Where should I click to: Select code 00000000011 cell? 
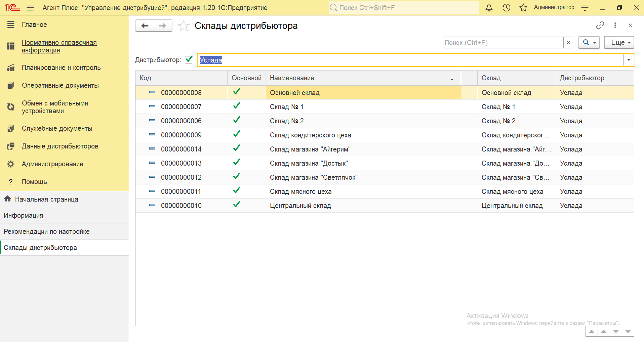pos(182,191)
